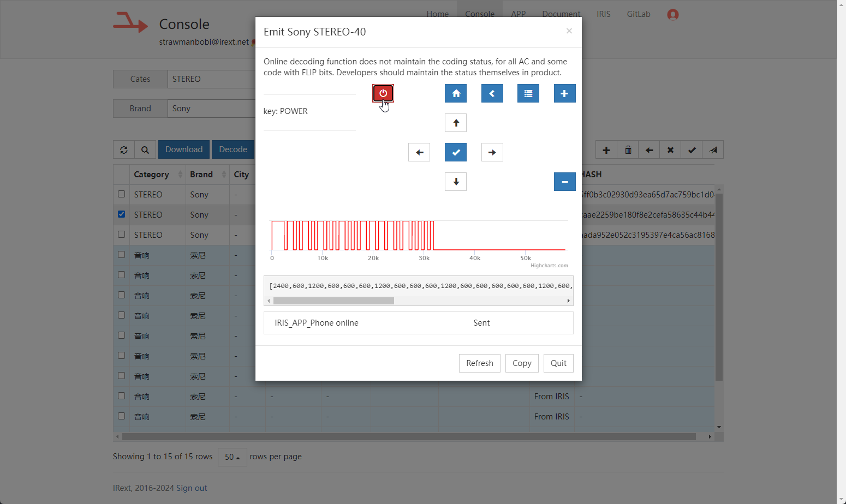The width and height of the screenshot is (846, 504).
Task: Click the Copy button in dialog
Action: click(521, 363)
